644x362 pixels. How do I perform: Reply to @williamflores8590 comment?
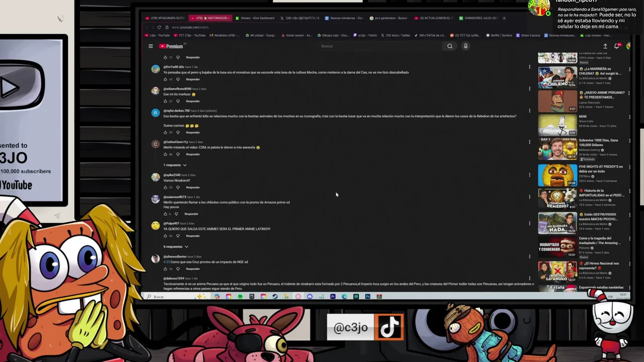click(193, 101)
